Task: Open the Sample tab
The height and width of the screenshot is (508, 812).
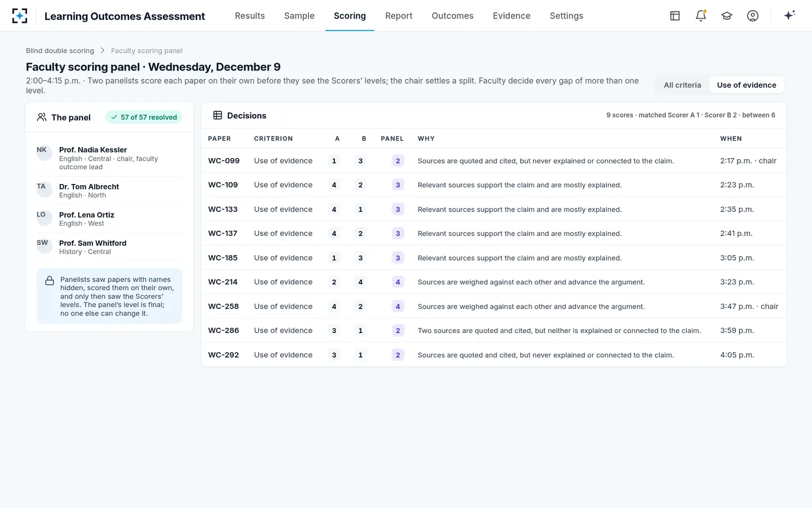Action: (299, 16)
